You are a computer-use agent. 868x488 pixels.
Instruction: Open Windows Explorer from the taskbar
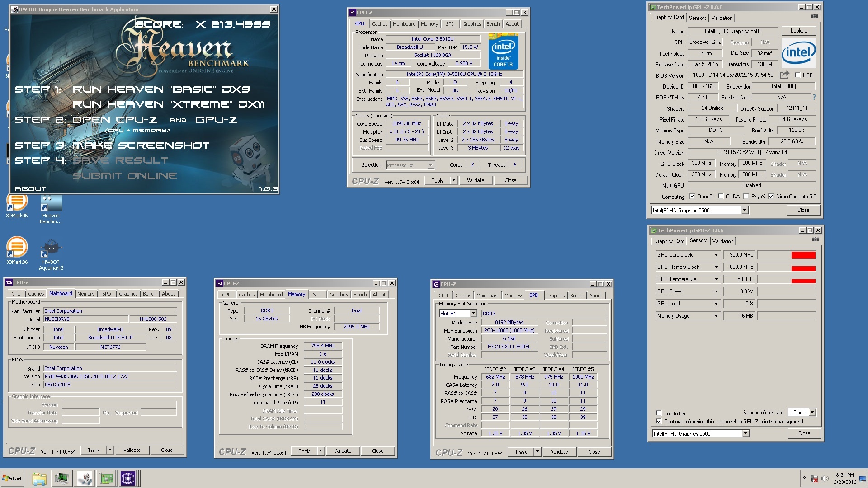click(39, 479)
